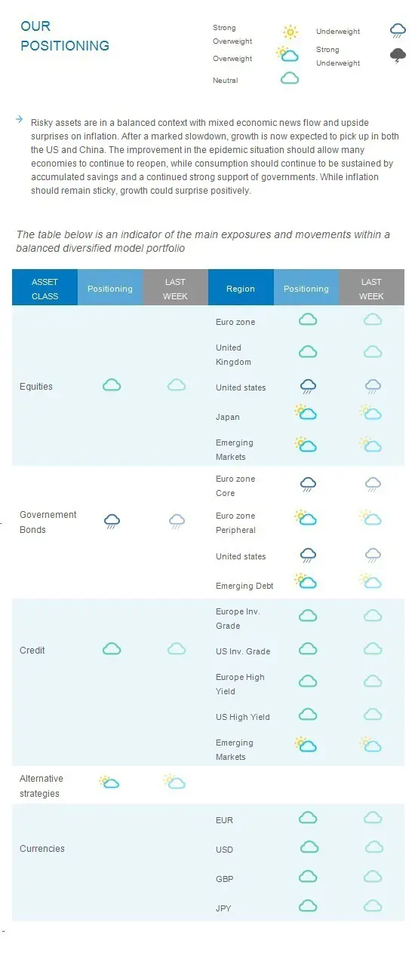This screenshot has width=415, height=980.
Task: Click the Currencies row label
Action: pyautogui.click(x=42, y=849)
